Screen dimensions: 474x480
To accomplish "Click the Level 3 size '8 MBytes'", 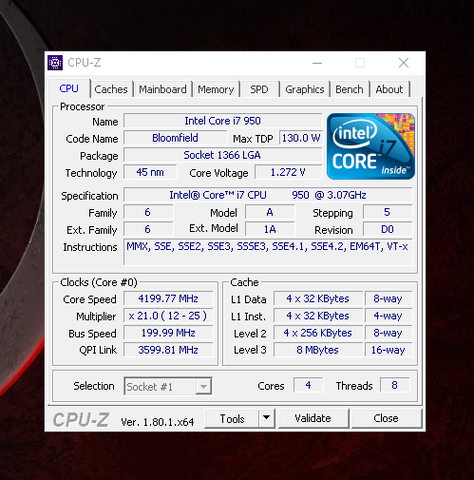I will [x=318, y=350].
